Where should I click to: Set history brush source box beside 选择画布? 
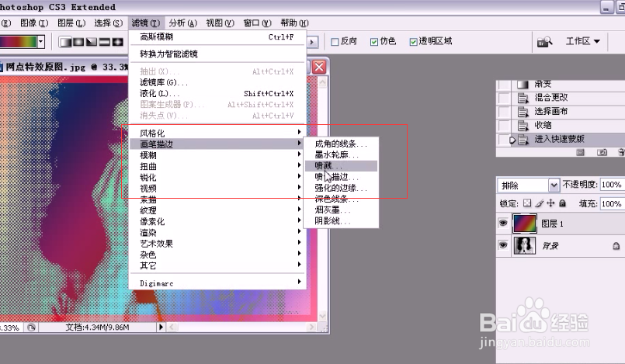click(504, 112)
